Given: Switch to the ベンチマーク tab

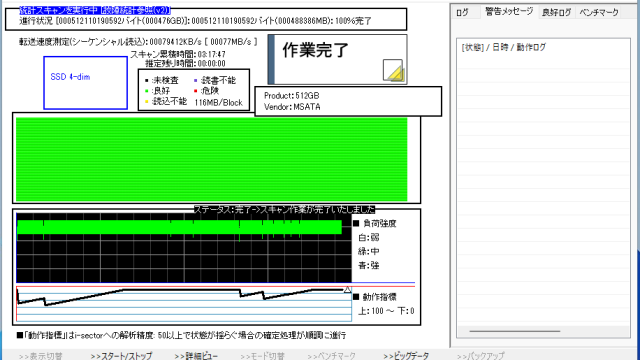Looking at the screenshot, I should tap(599, 12).
